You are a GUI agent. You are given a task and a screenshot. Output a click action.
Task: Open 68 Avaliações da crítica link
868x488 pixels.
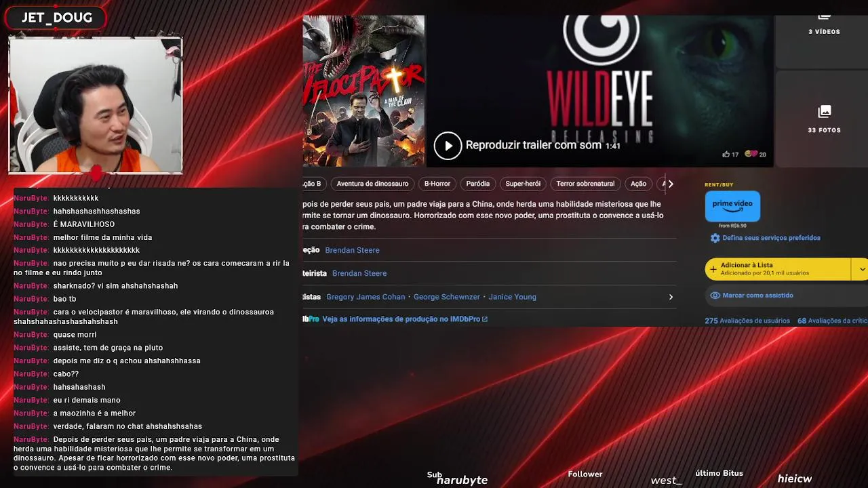[x=833, y=321]
